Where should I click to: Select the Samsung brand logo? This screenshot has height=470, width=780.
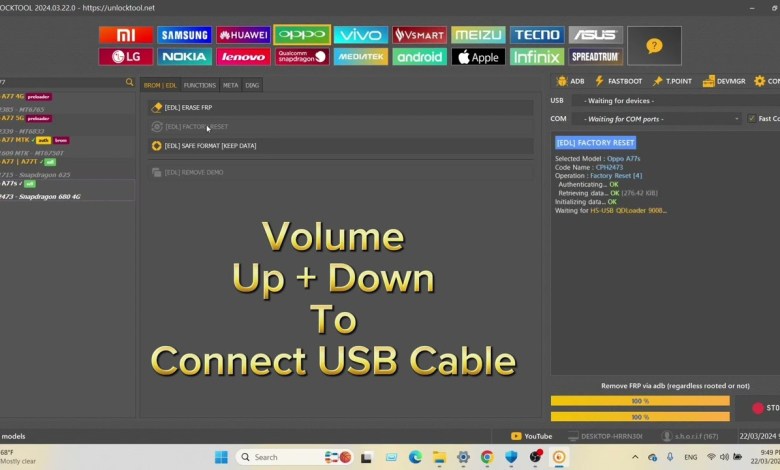[x=185, y=35]
